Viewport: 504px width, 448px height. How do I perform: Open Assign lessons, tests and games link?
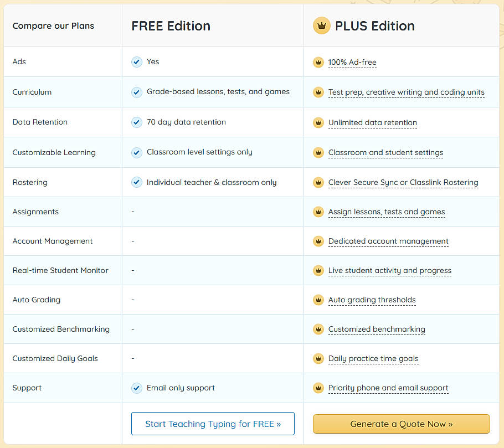pyautogui.click(x=387, y=212)
